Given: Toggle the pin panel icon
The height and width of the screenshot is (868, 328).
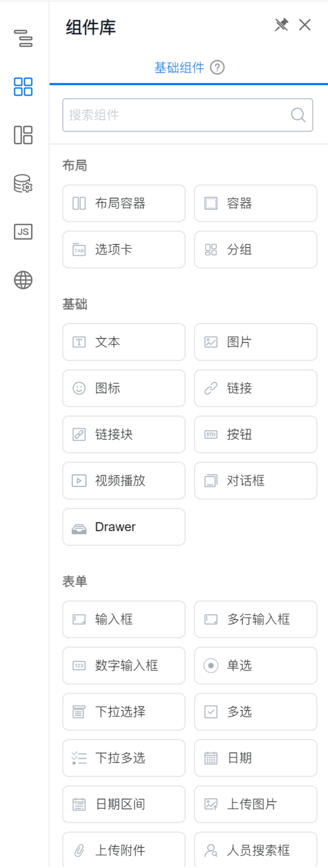Looking at the screenshot, I should point(281,25).
